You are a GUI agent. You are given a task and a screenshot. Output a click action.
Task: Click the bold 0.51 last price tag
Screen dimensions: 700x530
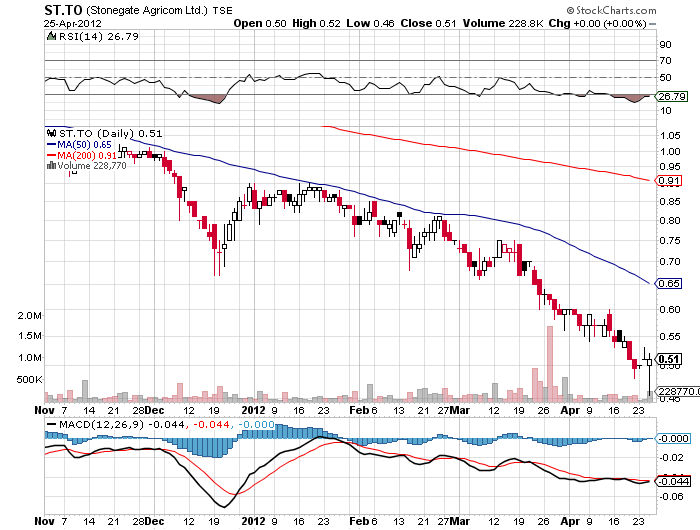click(x=668, y=359)
